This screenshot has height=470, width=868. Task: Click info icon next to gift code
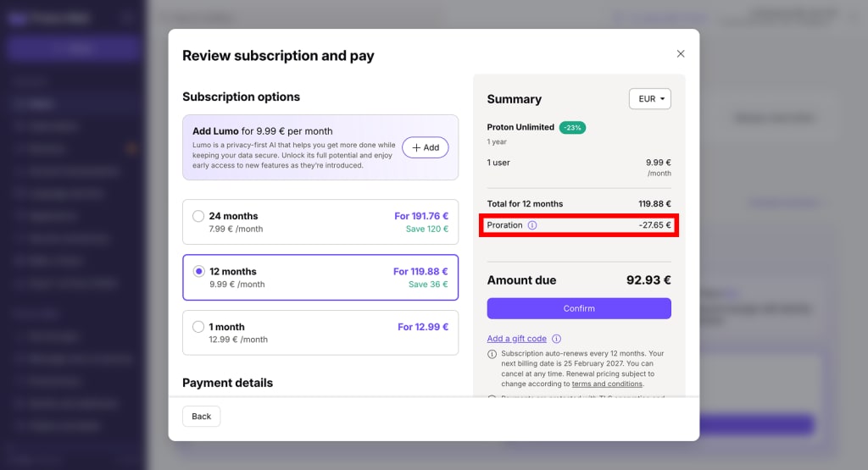pyautogui.click(x=556, y=339)
